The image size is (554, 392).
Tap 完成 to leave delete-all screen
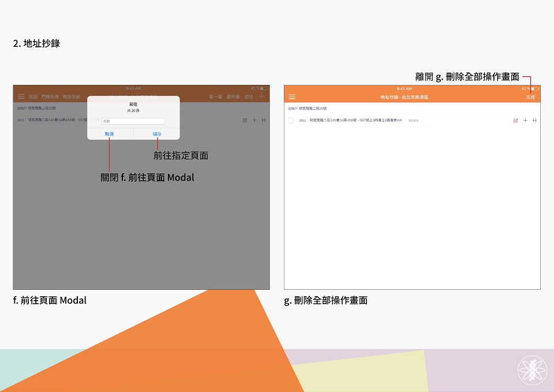pyautogui.click(x=530, y=97)
